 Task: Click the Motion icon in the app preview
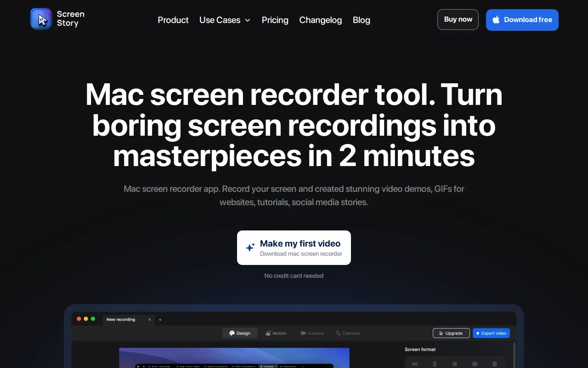coord(268,333)
